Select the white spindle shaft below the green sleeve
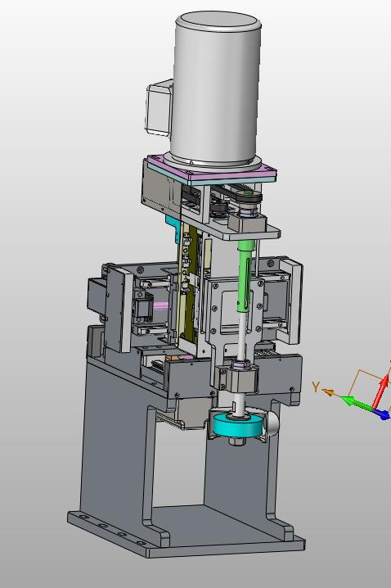The image size is (391, 588). click(x=244, y=335)
